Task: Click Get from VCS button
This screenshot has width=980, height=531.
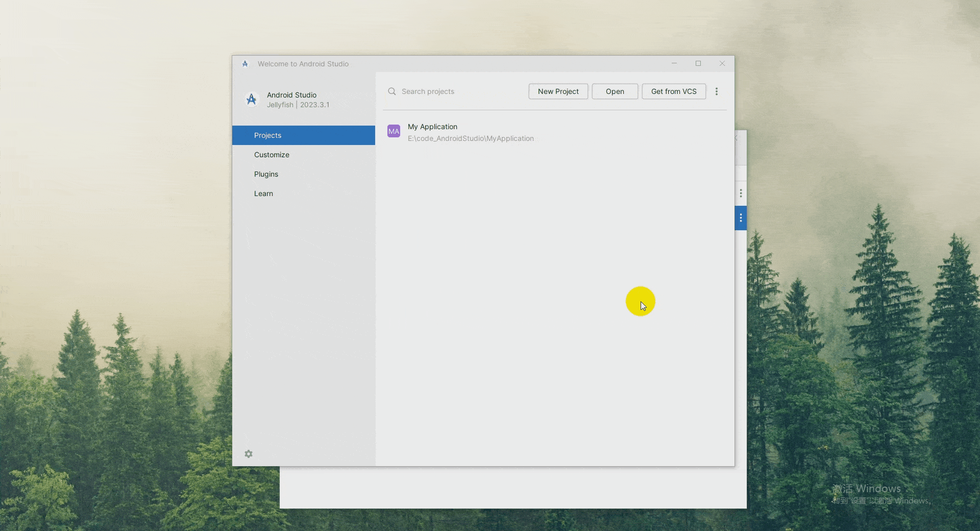Action: click(x=674, y=91)
